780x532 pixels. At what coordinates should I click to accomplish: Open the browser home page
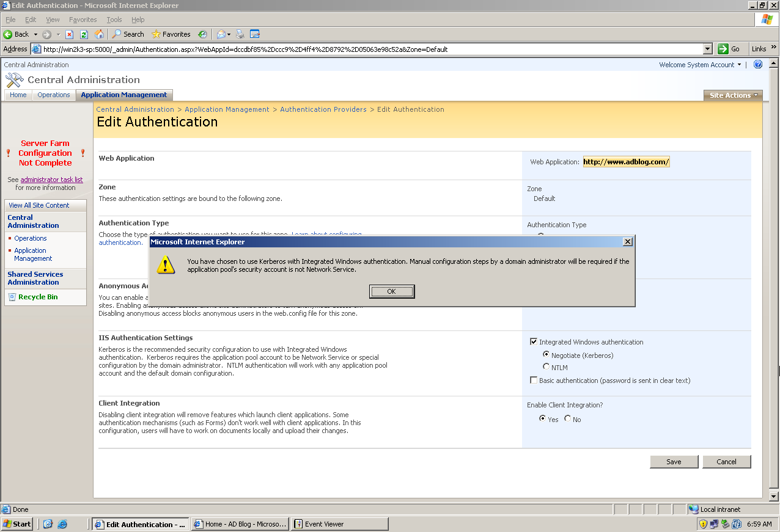coord(99,34)
